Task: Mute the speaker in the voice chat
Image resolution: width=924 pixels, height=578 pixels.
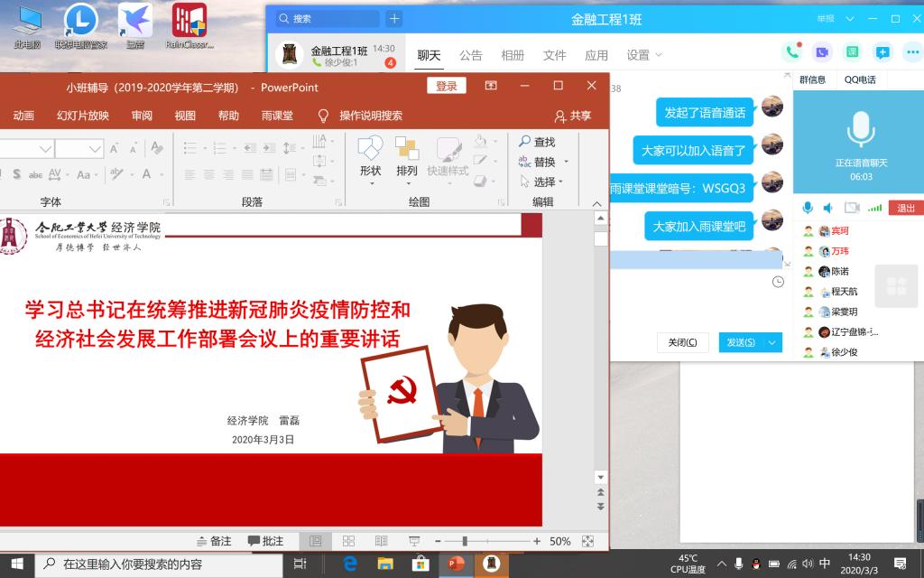Action: 828,208
